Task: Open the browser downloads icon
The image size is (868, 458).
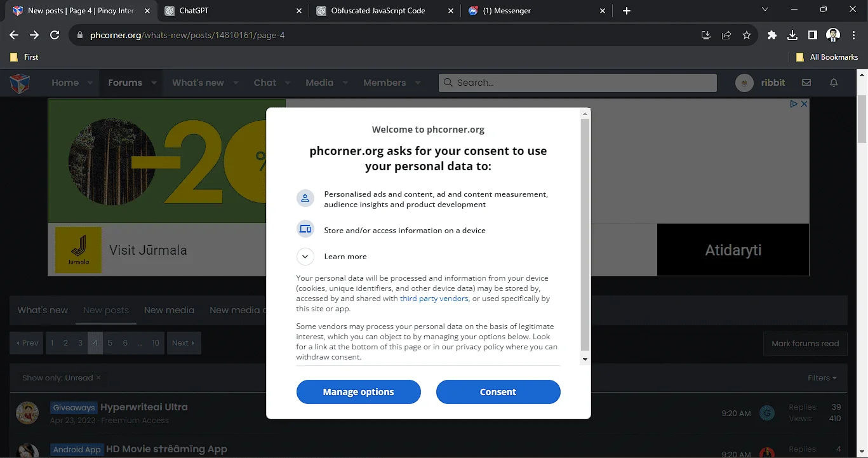Action: point(792,36)
